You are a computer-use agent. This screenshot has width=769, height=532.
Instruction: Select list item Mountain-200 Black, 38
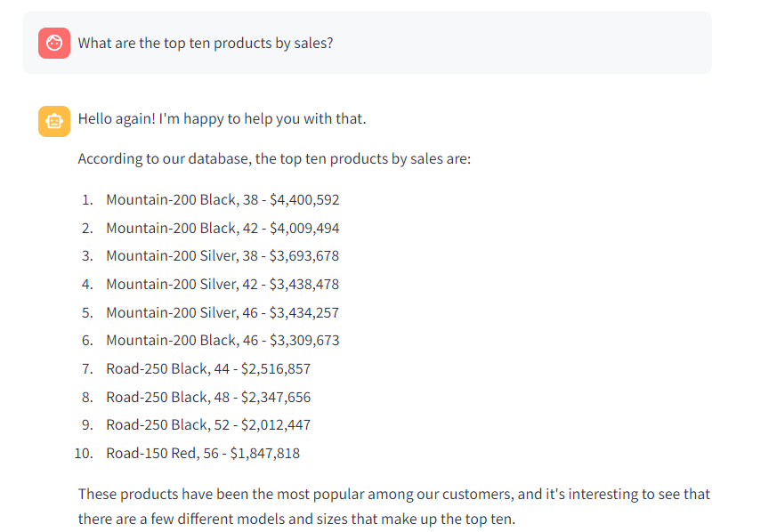coord(223,199)
